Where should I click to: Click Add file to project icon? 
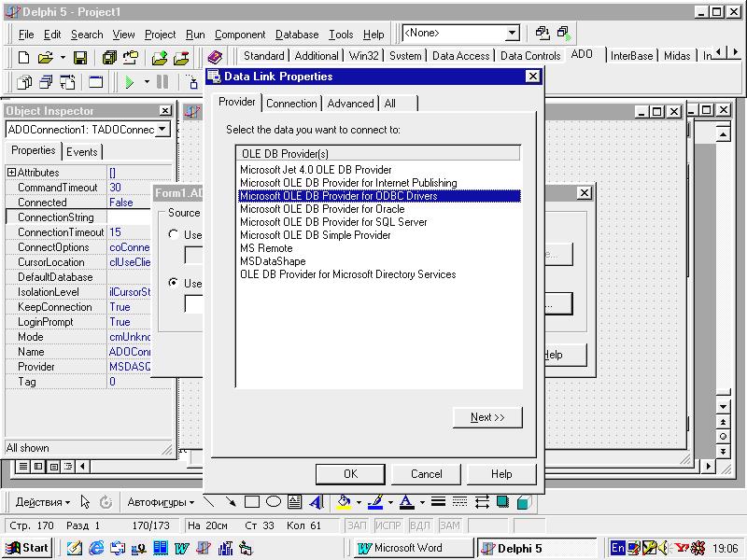(x=160, y=58)
